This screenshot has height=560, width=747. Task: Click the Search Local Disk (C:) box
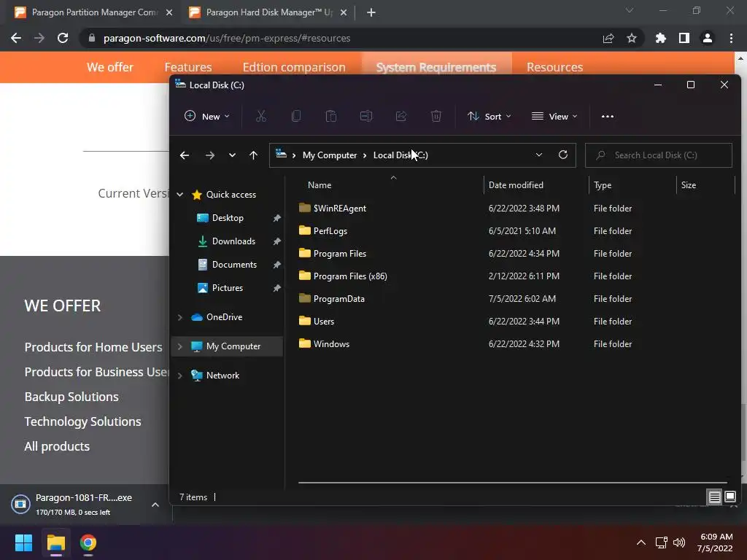point(659,155)
